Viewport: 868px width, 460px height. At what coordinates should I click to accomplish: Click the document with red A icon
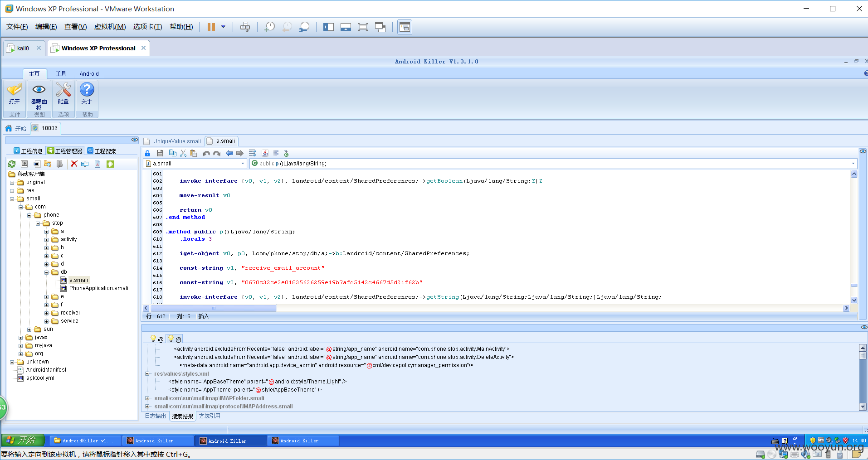(x=98, y=164)
